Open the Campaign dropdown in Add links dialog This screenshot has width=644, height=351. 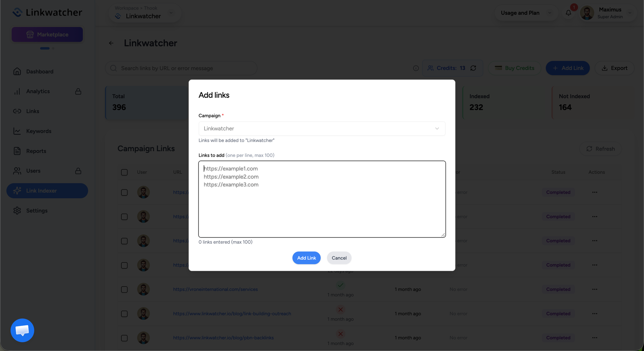click(322, 128)
